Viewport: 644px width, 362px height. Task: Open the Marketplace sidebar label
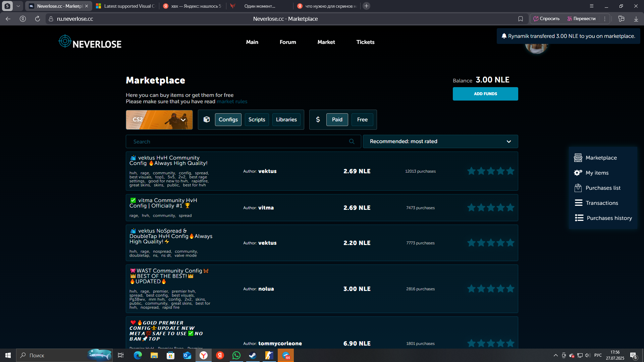(x=601, y=158)
